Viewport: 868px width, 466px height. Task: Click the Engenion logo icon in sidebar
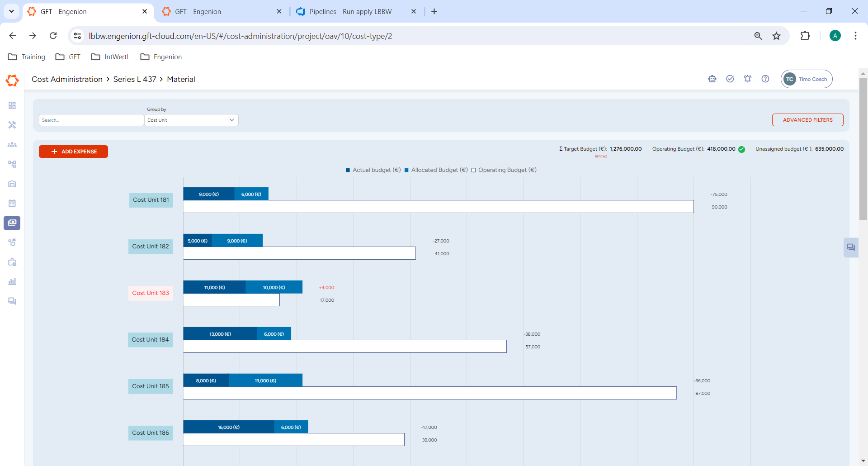pos(12,80)
